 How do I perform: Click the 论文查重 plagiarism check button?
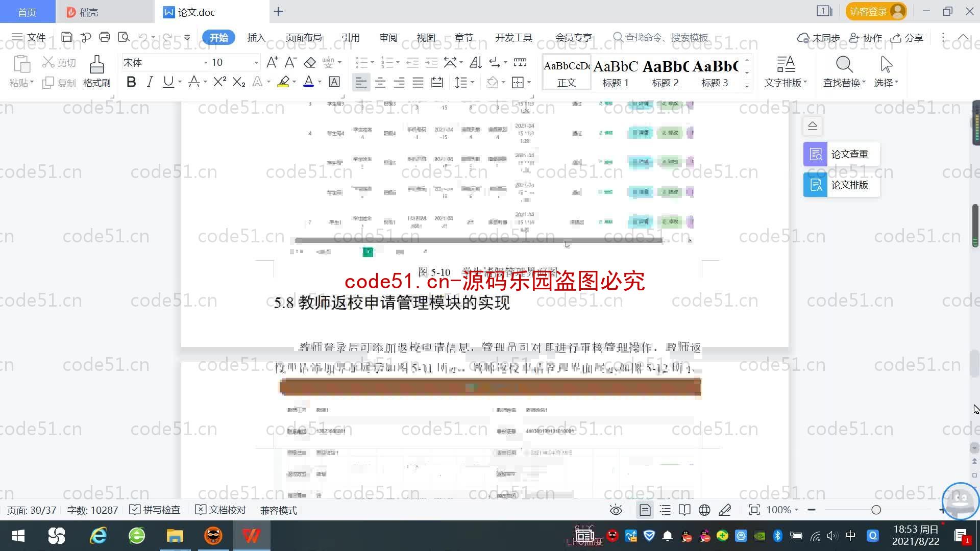coord(841,154)
